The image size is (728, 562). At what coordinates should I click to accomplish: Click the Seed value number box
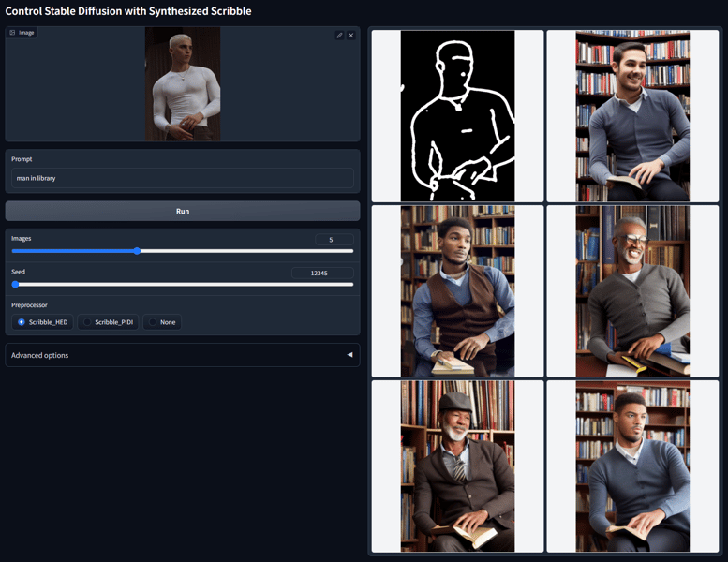(x=321, y=273)
